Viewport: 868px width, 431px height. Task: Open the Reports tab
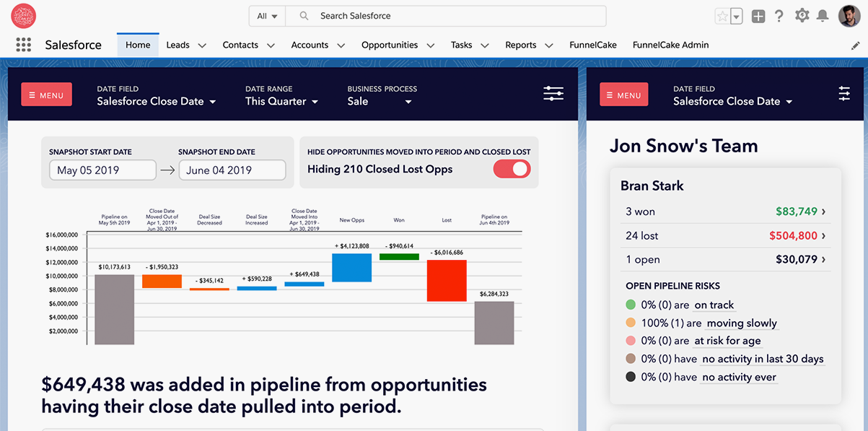tap(521, 45)
